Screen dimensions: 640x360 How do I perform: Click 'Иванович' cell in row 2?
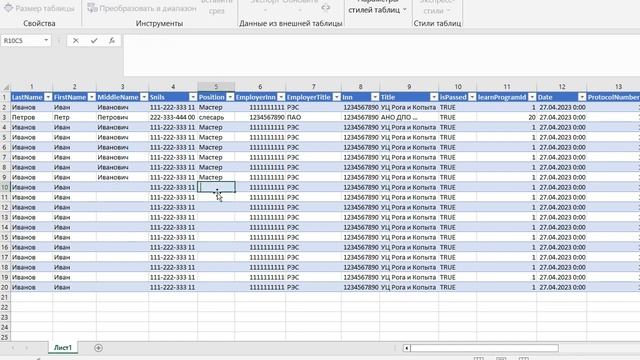tap(122, 107)
